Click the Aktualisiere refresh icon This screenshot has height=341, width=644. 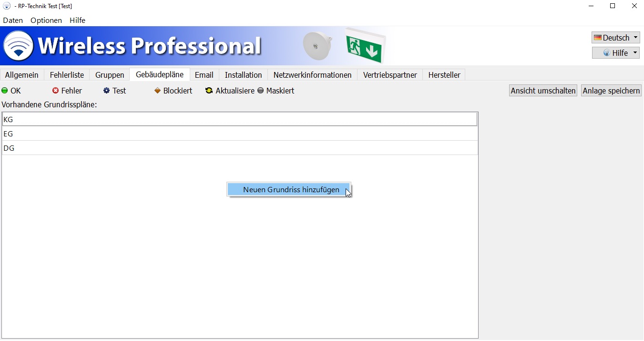pyautogui.click(x=209, y=91)
